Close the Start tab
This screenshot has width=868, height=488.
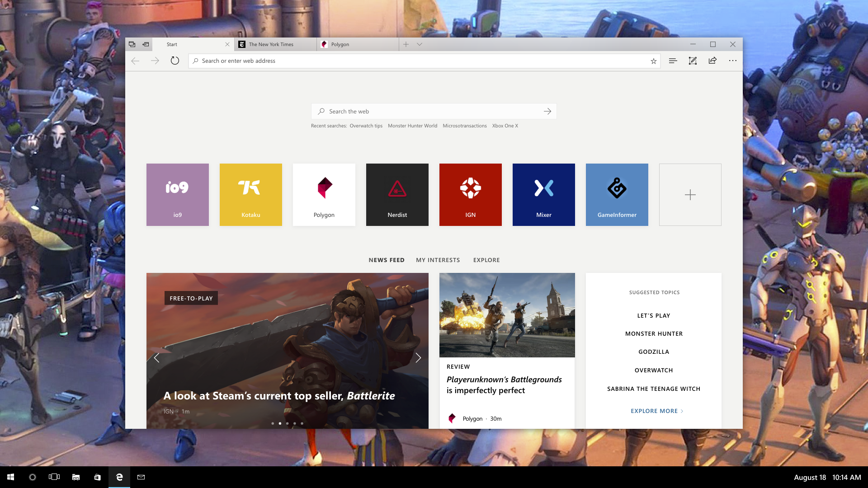click(x=227, y=44)
